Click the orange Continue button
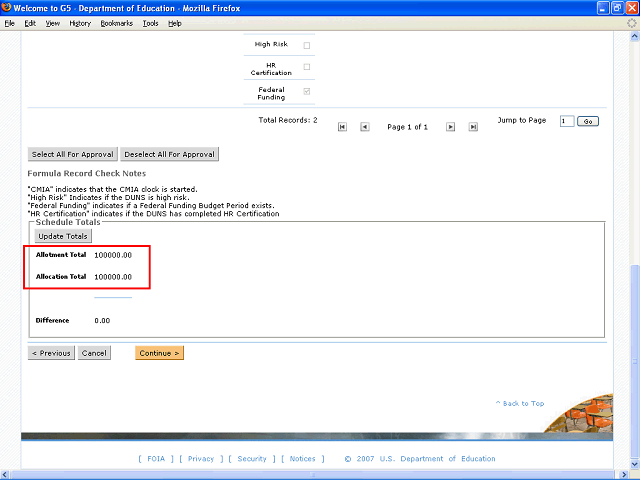 159,353
